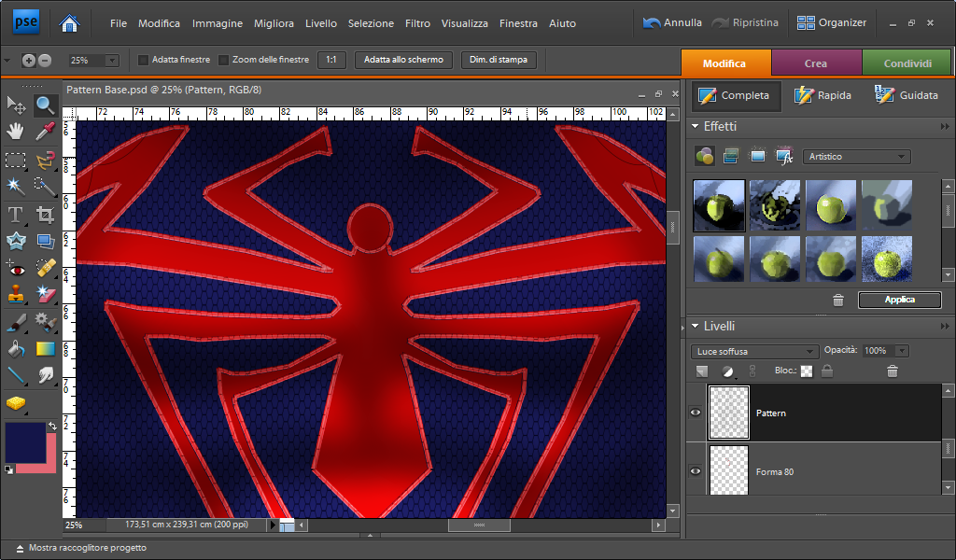Open the Filtro menu
956x560 pixels.
tap(417, 23)
